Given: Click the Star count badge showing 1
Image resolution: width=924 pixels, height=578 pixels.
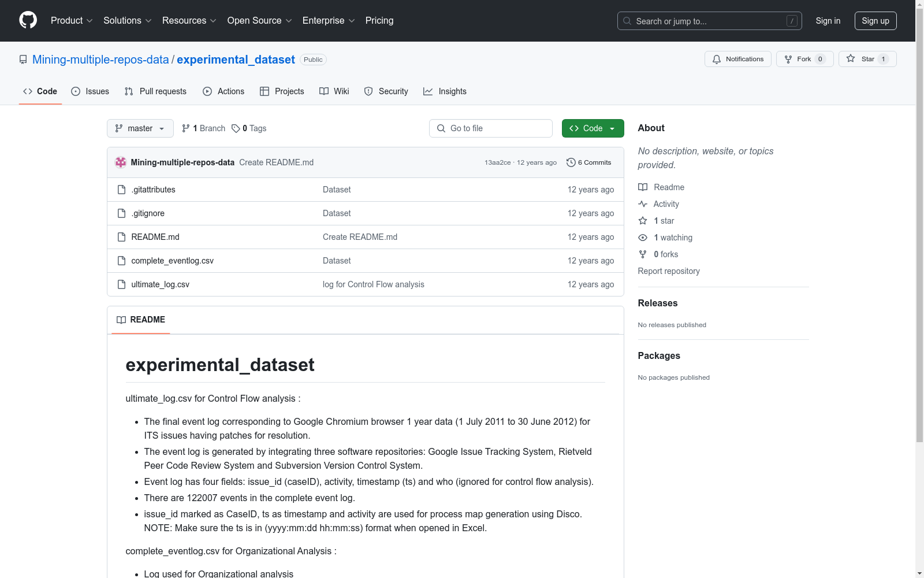Looking at the screenshot, I should [883, 59].
